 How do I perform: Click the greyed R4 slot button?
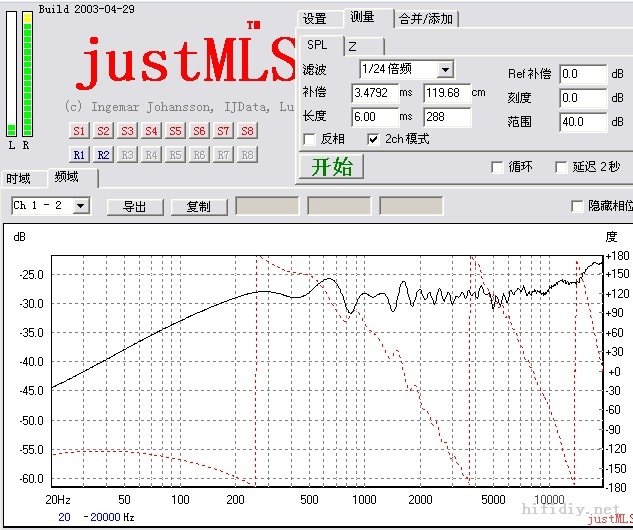(x=151, y=155)
